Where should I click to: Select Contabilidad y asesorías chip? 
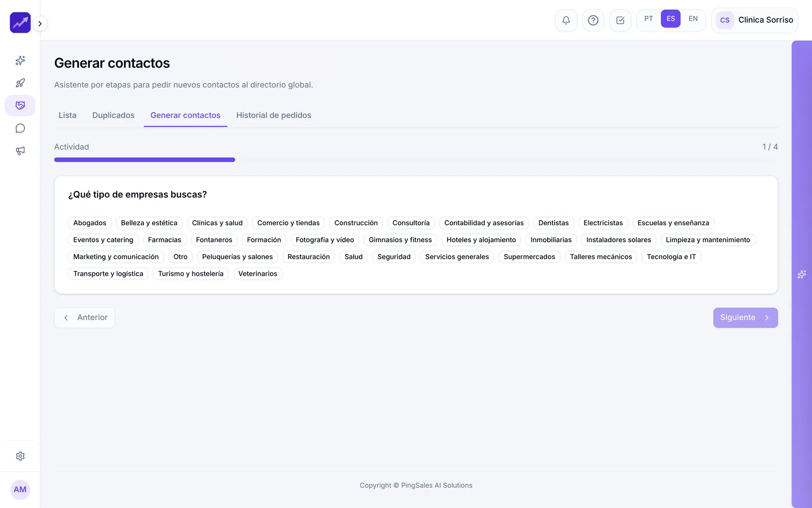484,223
